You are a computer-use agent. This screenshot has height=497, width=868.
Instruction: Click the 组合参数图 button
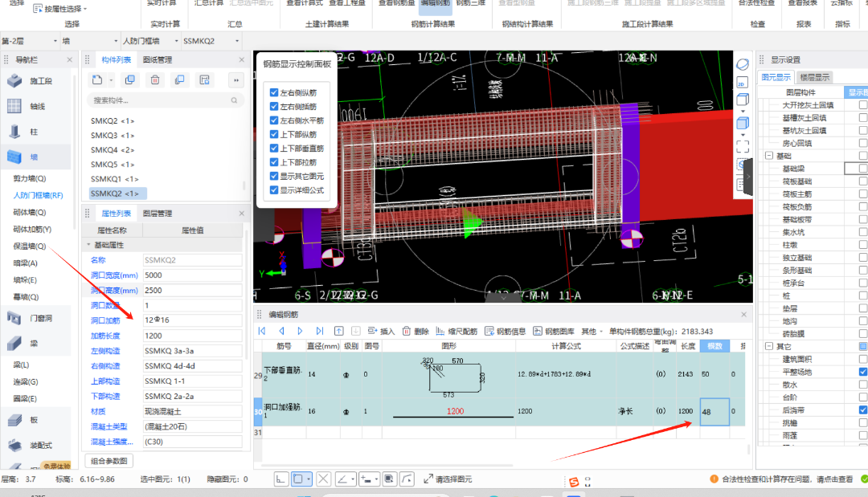109,461
